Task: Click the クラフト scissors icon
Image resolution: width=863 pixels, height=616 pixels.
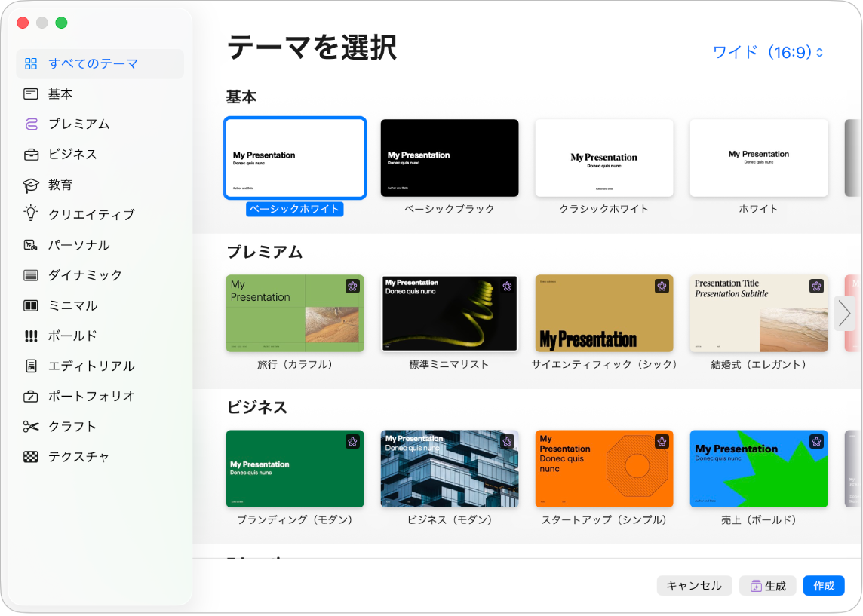Action: (31, 426)
